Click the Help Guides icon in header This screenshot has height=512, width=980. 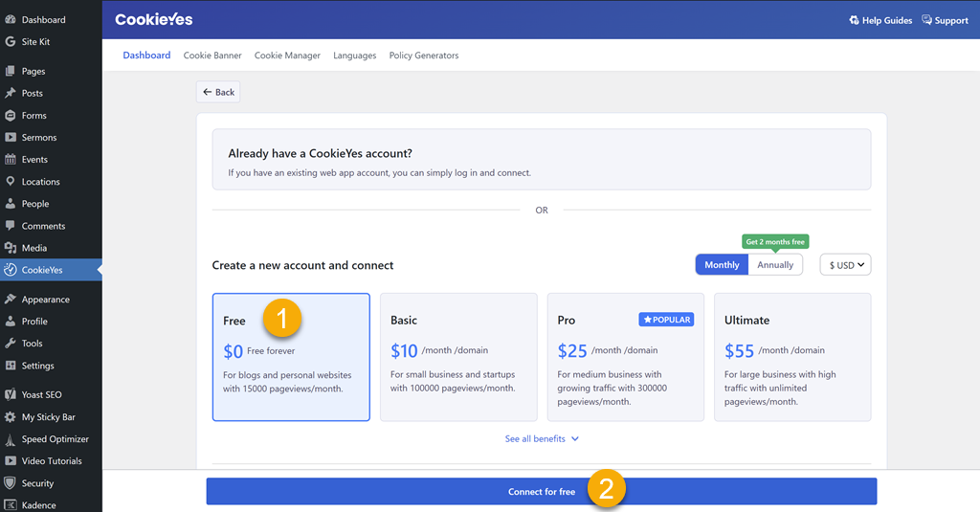point(854,20)
